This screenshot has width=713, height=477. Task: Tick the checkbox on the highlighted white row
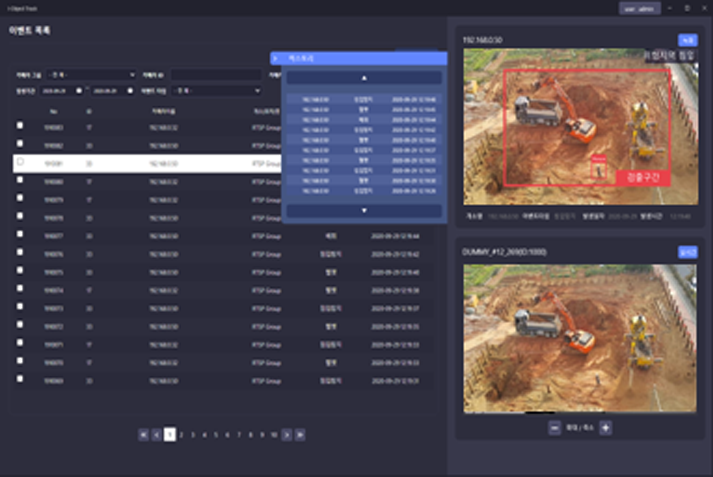click(20, 162)
